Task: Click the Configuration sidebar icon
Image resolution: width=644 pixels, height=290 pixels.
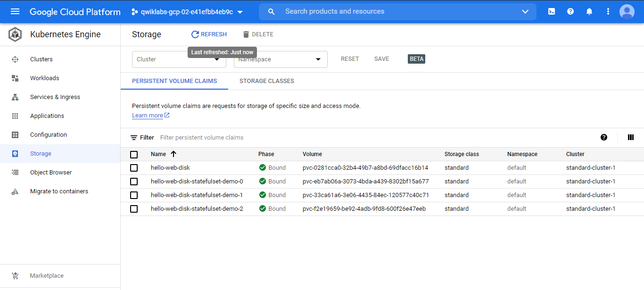Action: [15, 135]
